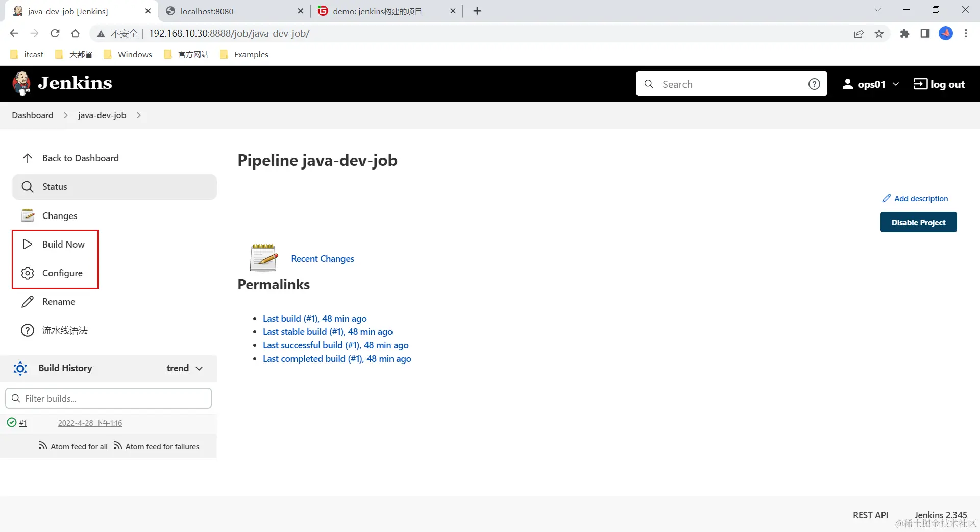
Task: Click the Back to Dashboard up-arrow icon
Action: pos(28,158)
